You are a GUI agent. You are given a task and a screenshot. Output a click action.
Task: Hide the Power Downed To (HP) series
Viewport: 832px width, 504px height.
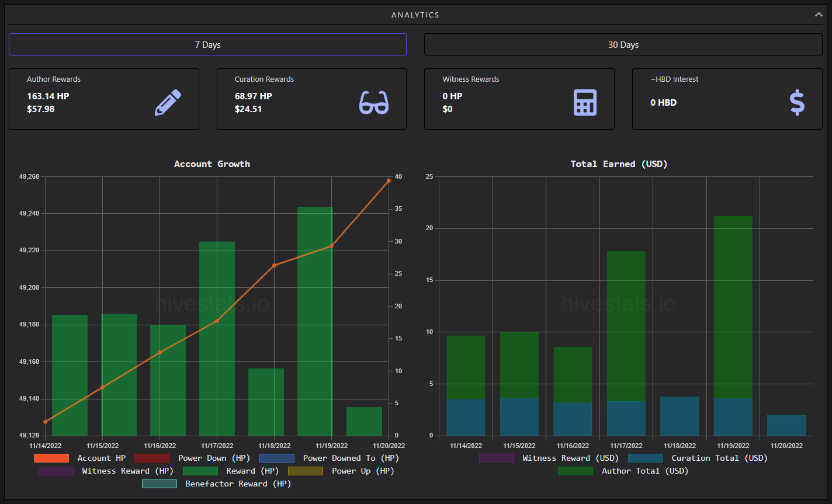click(x=330, y=458)
